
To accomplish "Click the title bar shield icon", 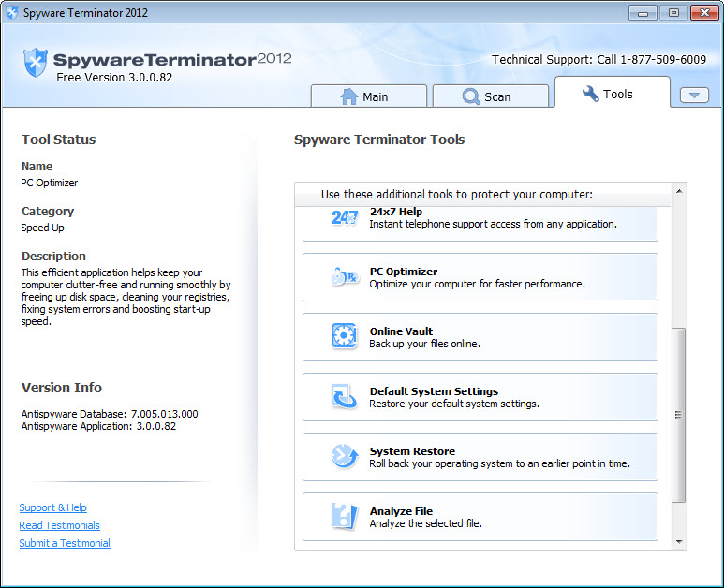I will point(11,12).
